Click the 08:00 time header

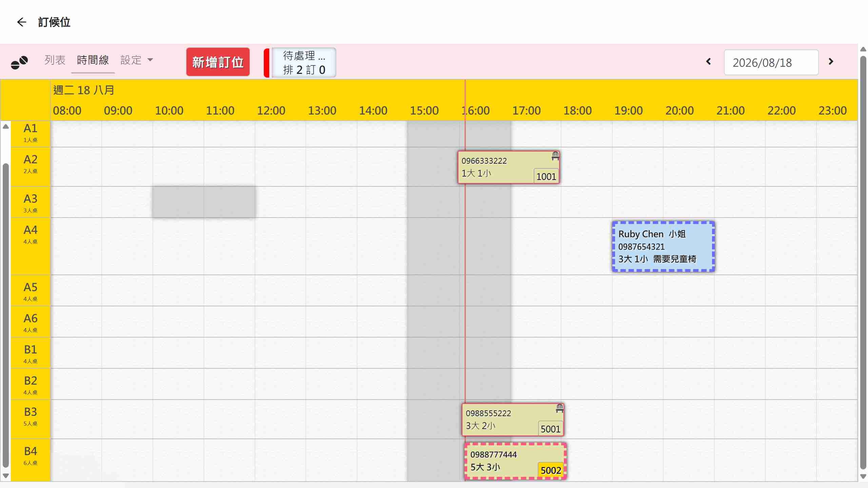[67, 110]
